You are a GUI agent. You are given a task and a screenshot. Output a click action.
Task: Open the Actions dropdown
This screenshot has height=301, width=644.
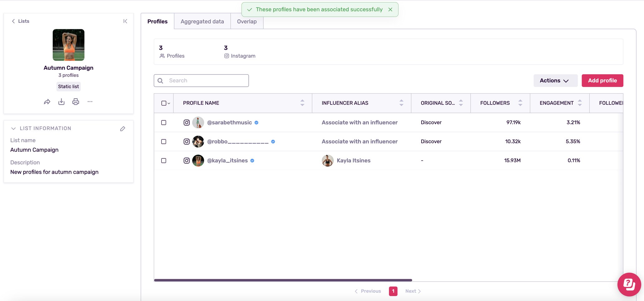click(x=555, y=80)
